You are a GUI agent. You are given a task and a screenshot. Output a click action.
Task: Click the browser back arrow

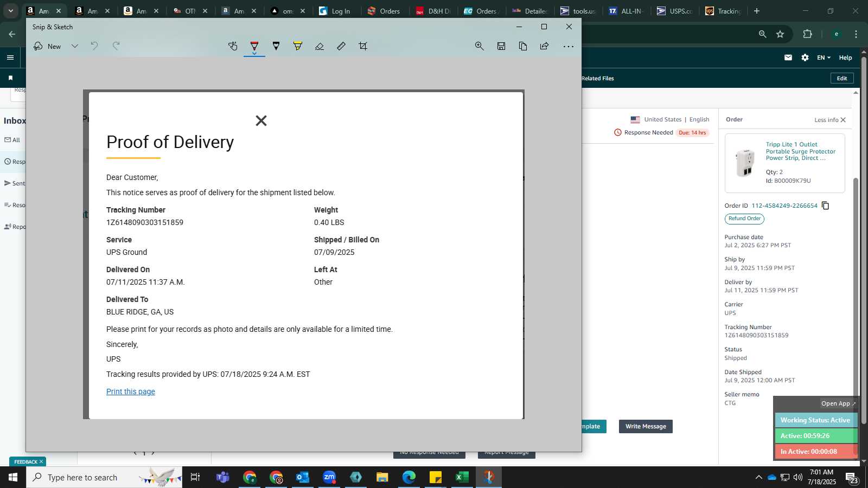pyautogui.click(x=12, y=34)
